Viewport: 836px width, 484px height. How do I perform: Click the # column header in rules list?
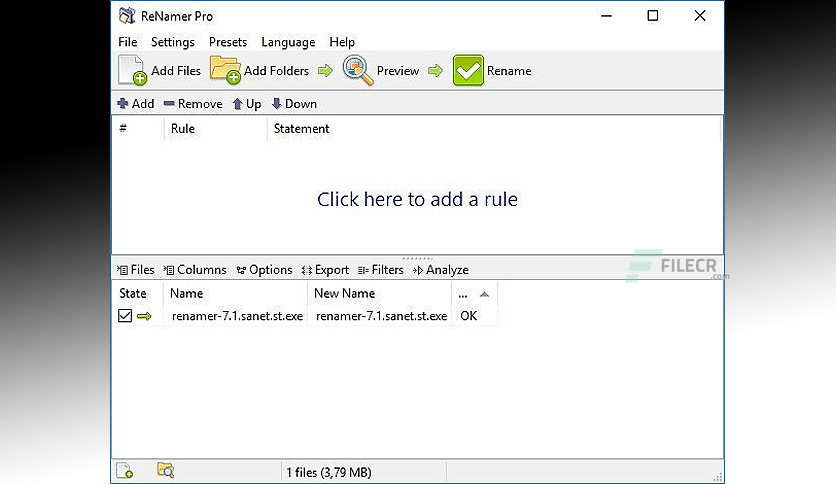pyautogui.click(x=138, y=128)
